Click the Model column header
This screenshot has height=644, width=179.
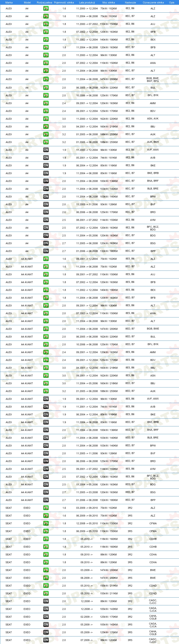(x=27, y=3)
